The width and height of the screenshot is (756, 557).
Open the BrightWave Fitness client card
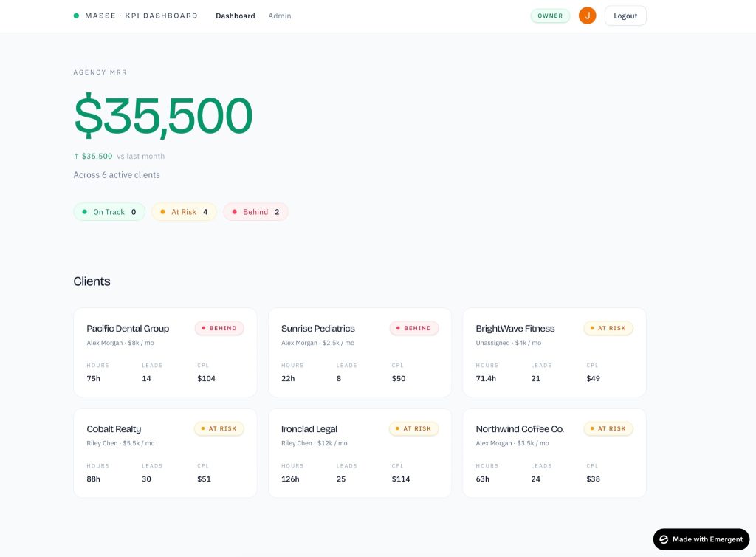point(554,352)
